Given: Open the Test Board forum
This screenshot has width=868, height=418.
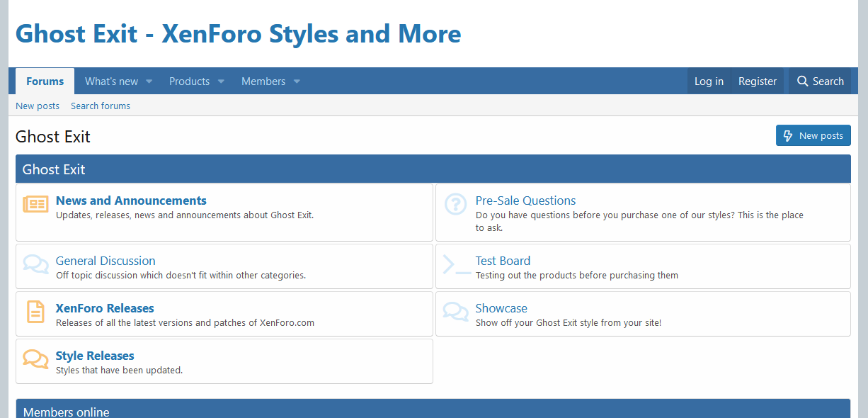Looking at the screenshot, I should [503, 261].
